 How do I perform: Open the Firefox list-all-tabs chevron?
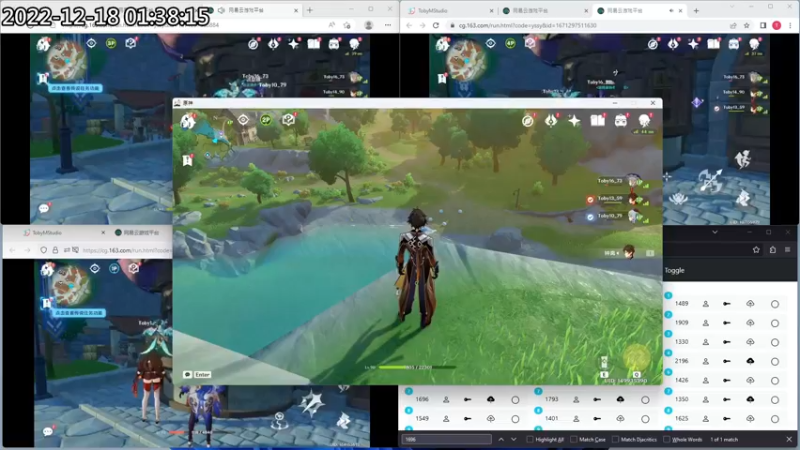coord(714,232)
